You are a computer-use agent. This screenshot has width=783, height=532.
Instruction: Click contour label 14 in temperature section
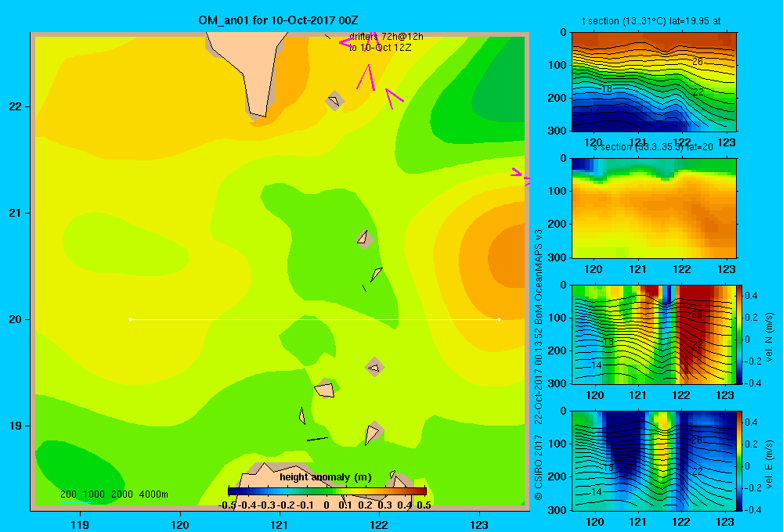(x=594, y=113)
